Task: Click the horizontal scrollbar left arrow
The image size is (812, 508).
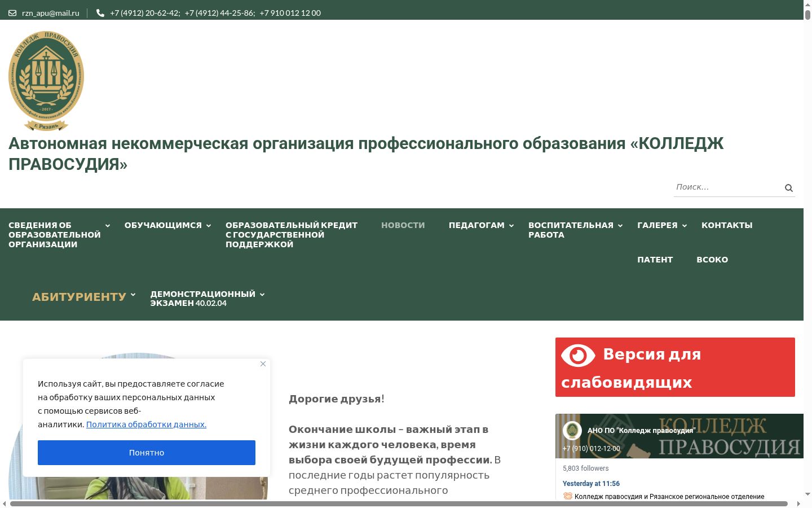Action: pyautogui.click(x=4, y=503)
